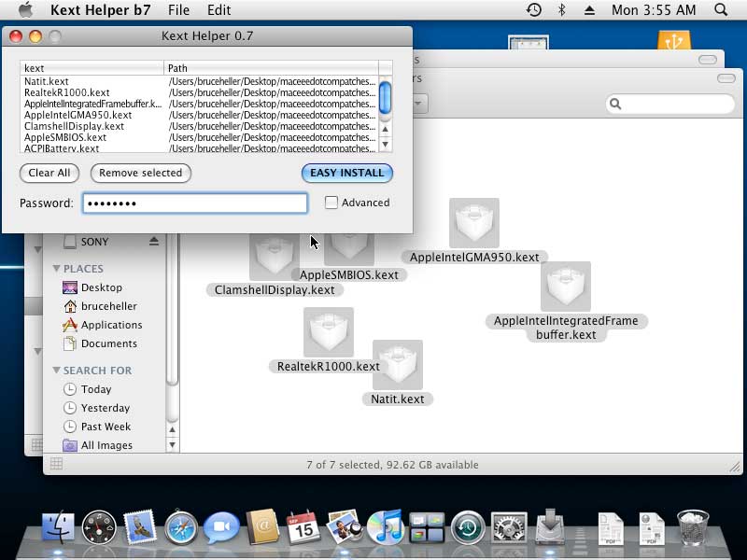Select Natit.kext row in list

click(x=199, y=81)
